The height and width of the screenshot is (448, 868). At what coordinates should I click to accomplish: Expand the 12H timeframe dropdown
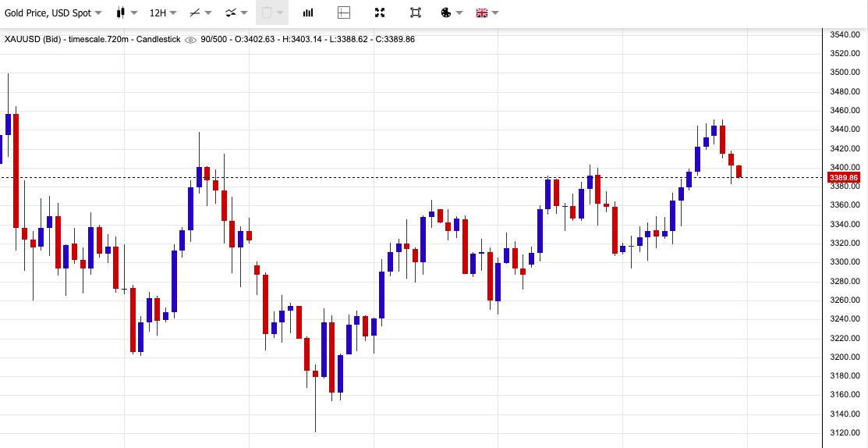162,12
